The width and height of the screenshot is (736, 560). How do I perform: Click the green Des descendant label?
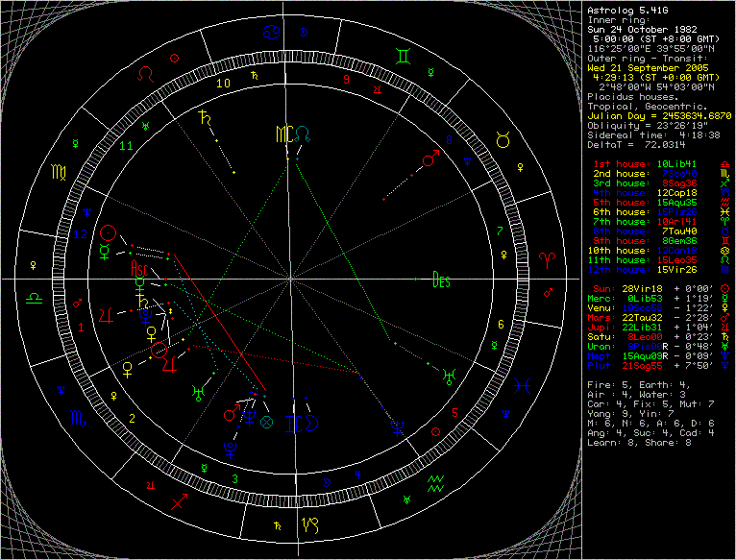pyautogui.click(x=441, y=281)
